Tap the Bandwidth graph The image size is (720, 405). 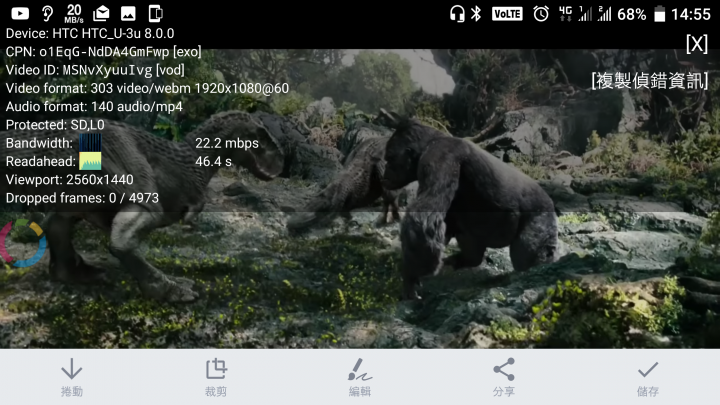[x=90, y=142]
